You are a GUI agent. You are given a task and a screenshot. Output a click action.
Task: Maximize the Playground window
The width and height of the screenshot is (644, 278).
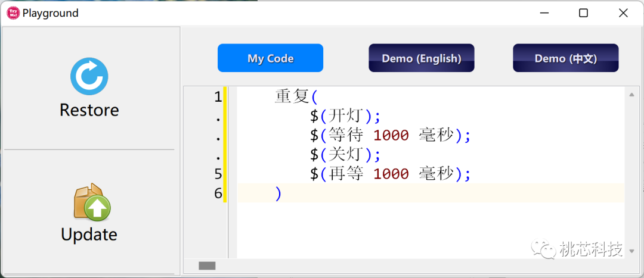coord(583,13)
